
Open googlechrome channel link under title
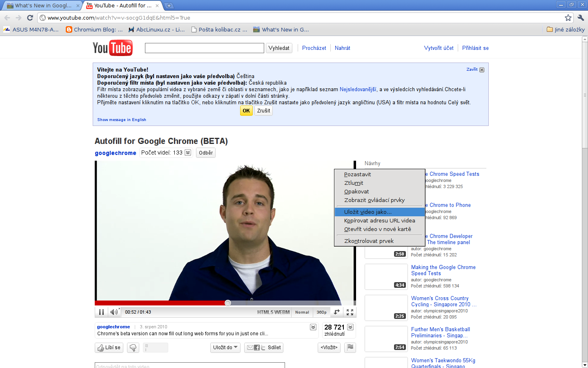click(x=116, y=153)
